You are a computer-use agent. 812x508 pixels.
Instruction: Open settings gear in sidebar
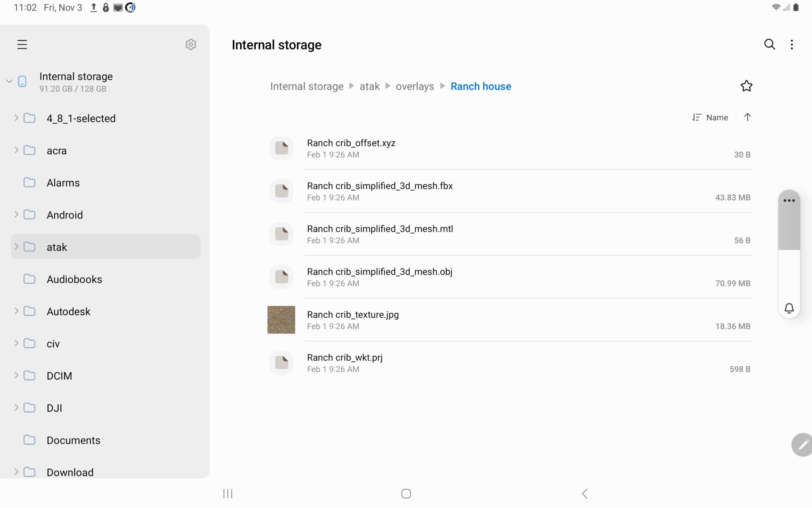[191, 44]
